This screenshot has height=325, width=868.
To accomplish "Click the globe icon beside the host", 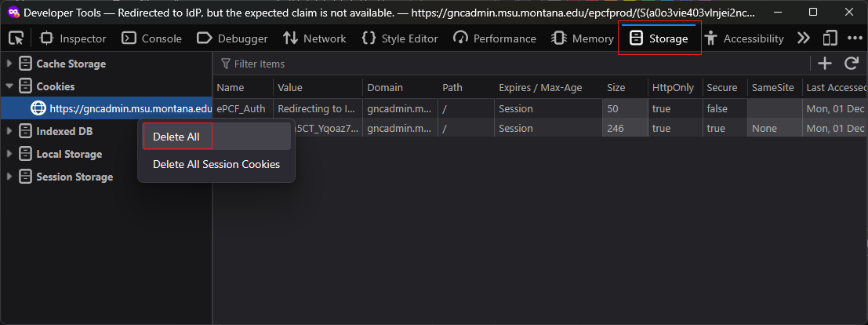I will (38, 108).
